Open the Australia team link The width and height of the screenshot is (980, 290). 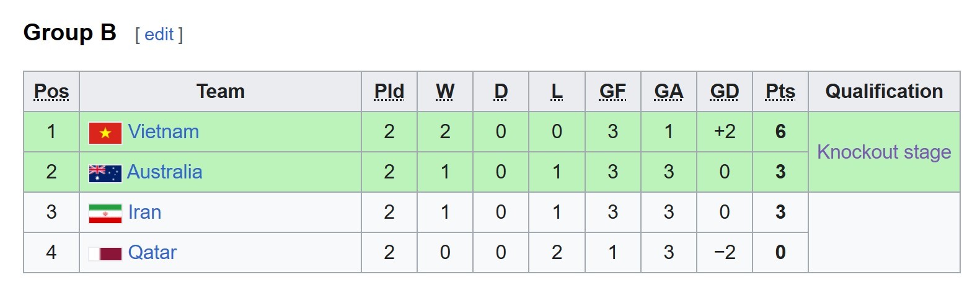(x=164, y=172)
